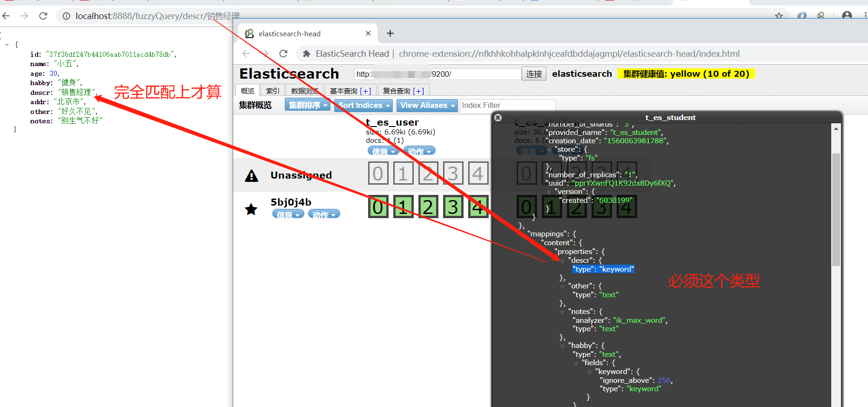Open the 索引 indices tab
868x407 pixels.
pyautogui.click(x=272, y=91)
